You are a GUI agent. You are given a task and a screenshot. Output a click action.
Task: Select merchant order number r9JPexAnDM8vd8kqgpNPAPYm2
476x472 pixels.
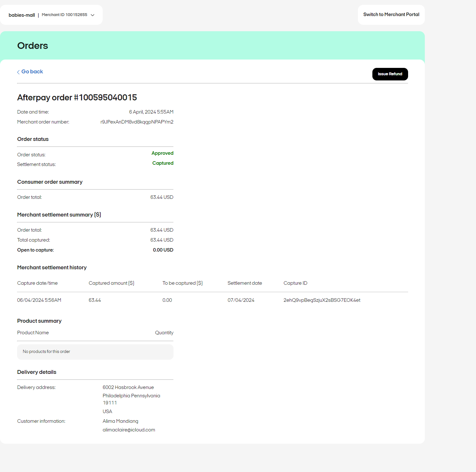click(137, 122)
